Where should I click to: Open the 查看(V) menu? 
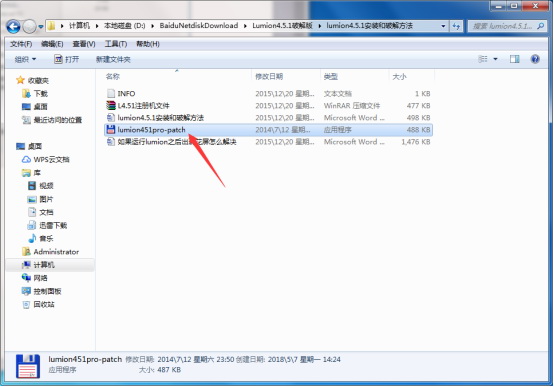coord(84,44)
